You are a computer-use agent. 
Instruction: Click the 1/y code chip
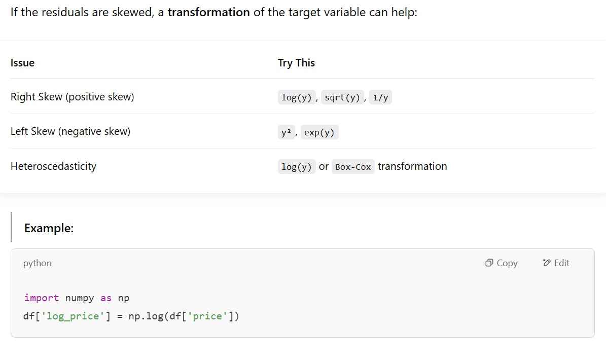380,97
